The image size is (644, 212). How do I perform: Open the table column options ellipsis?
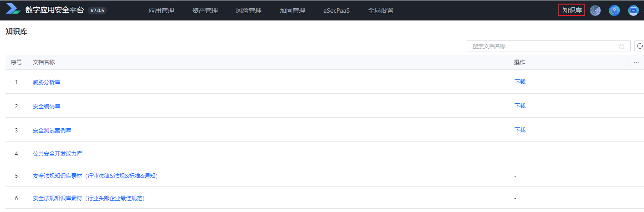pos(636,62)
